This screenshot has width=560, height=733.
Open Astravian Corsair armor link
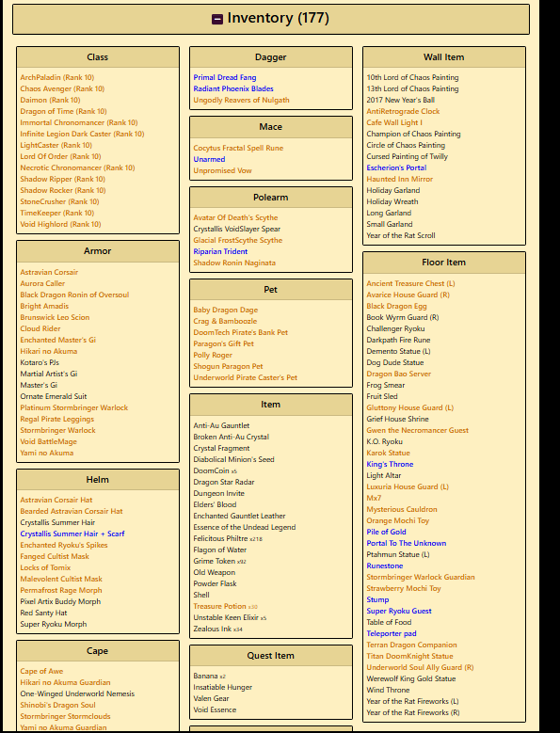click(49, 272)
